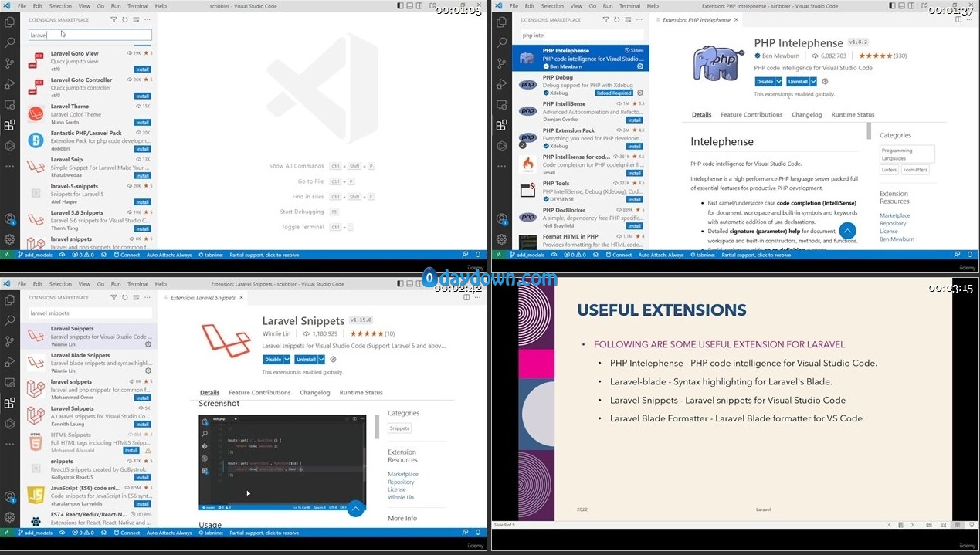This screenshot has height=555, width=980.
Task: Switch to Runtime Status tab for PHP Intelephense
Action: pos(853,115)
